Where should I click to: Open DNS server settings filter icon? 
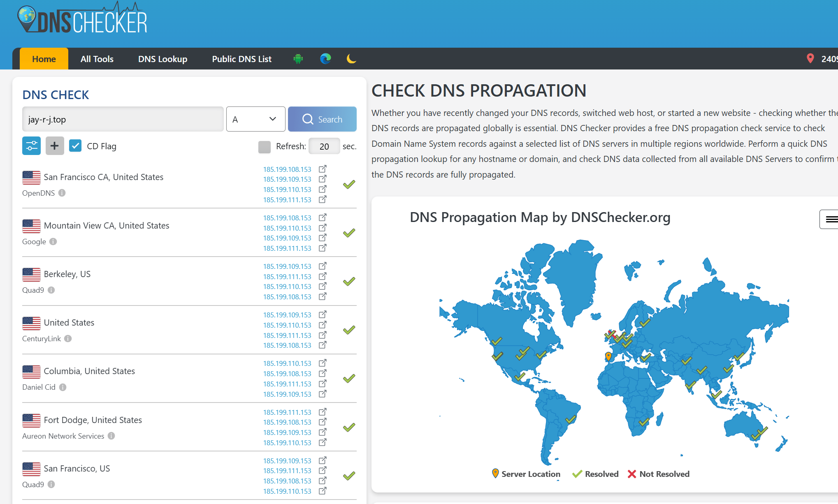31,146
